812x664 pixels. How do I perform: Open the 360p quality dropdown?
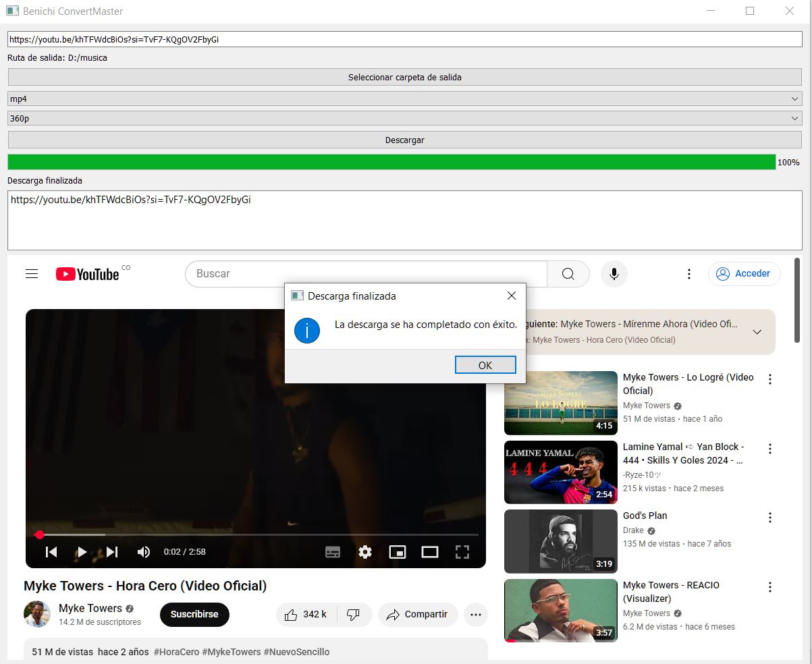(x=405, y=119)
